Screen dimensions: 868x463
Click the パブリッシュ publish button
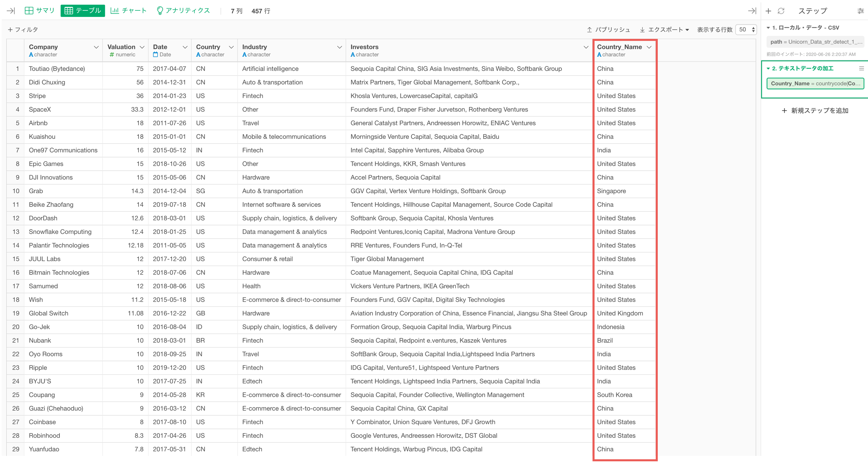point(608,29)
